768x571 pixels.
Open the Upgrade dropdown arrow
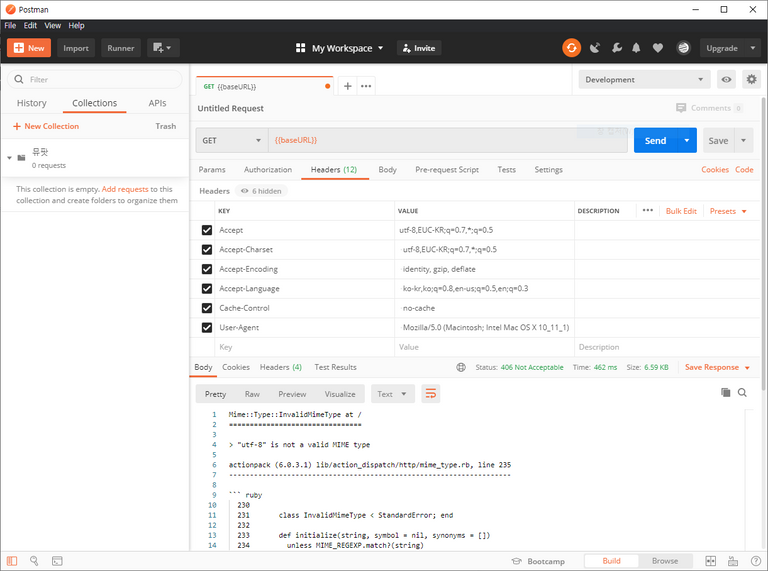[x=753, y=48]
